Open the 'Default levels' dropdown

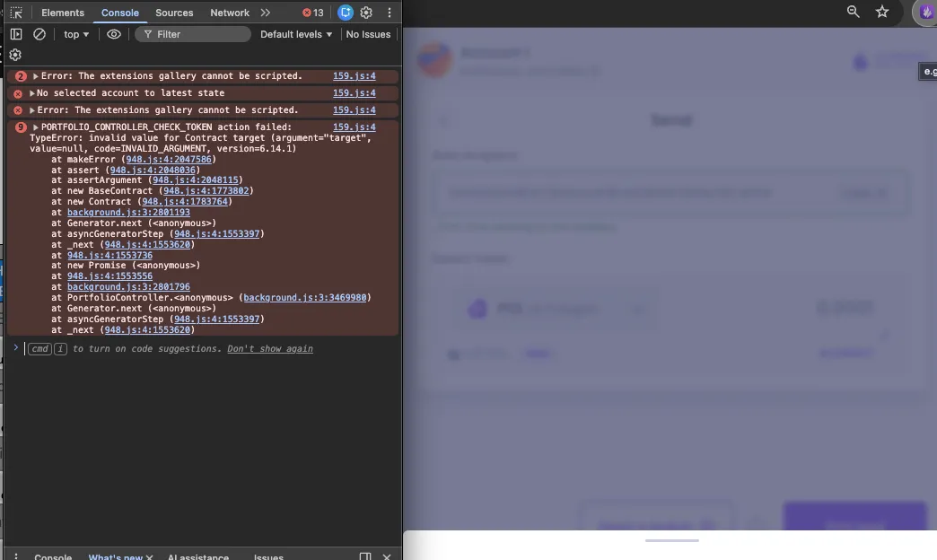(295, 33)
